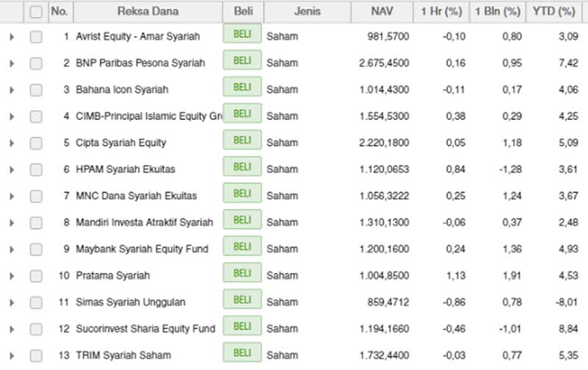Select the Bahana Icon Syariah checkbox
Image resolution: width=588 pixels, height=370 pixels.
coord(36,90)
